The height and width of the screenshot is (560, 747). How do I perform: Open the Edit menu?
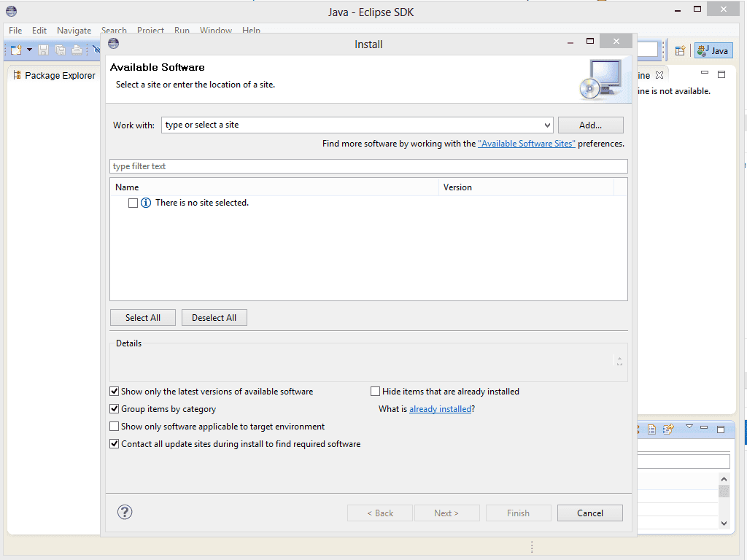(39, 31)
